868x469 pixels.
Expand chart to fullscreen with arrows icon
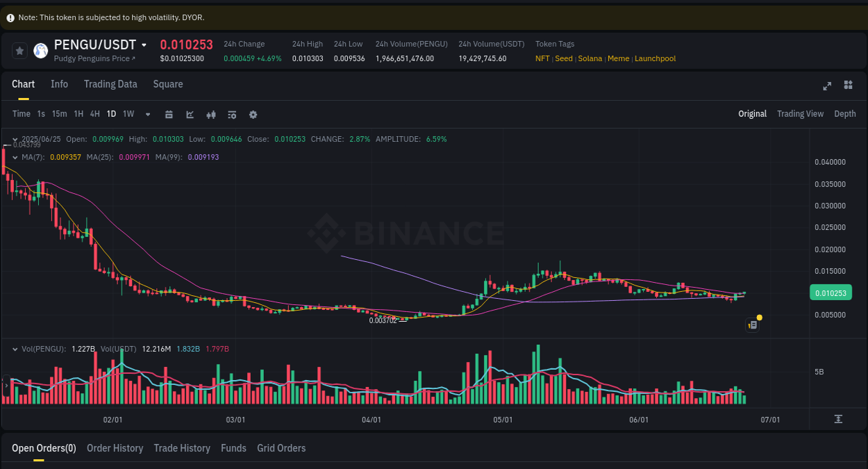827,85
